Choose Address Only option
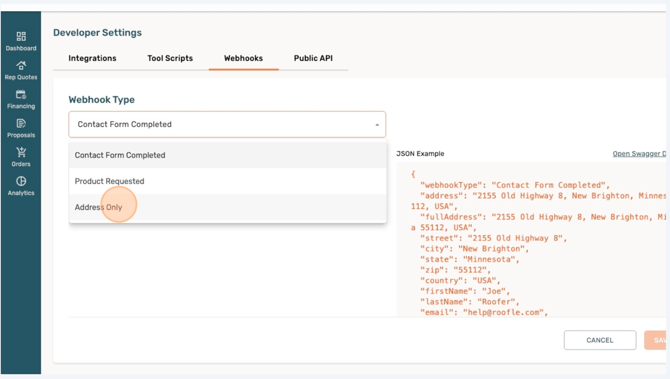The image size is (670, 379). click(227, 207)
